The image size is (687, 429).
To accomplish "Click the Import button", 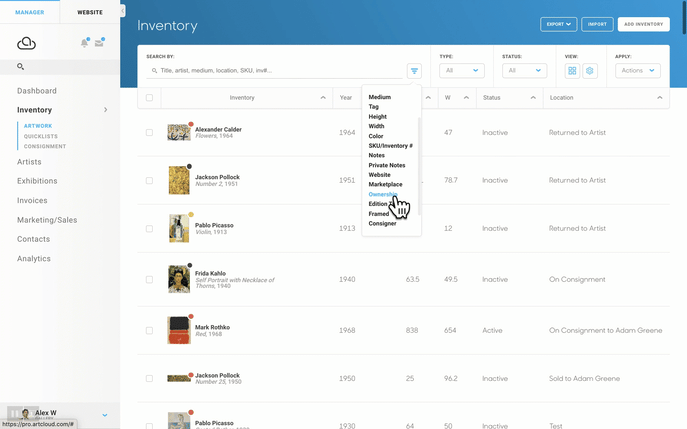I will tap(597, 25).
